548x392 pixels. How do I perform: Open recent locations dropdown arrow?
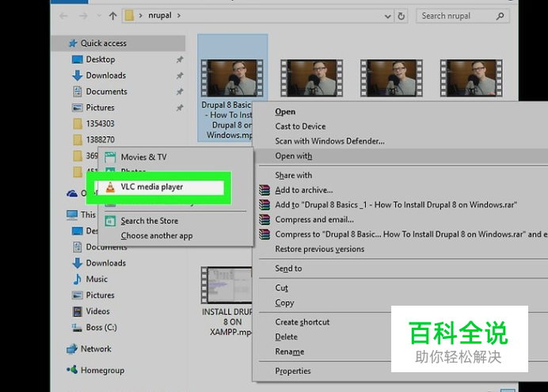click(99, 16)
